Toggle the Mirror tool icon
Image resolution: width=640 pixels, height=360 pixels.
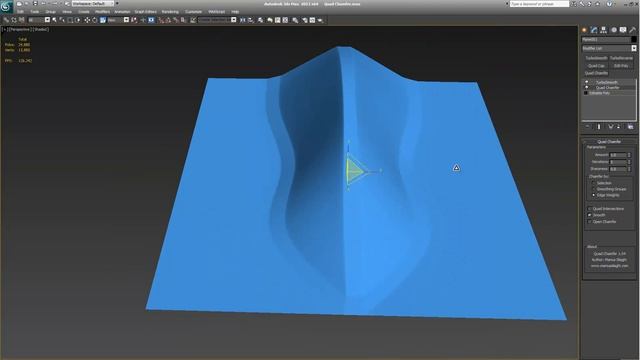click(x=242, y=20)
